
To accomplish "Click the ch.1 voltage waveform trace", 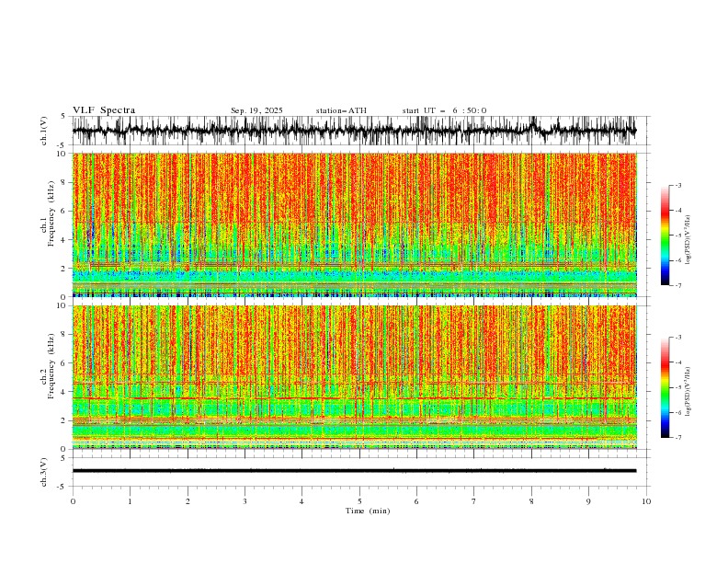I will pos(354,131).
